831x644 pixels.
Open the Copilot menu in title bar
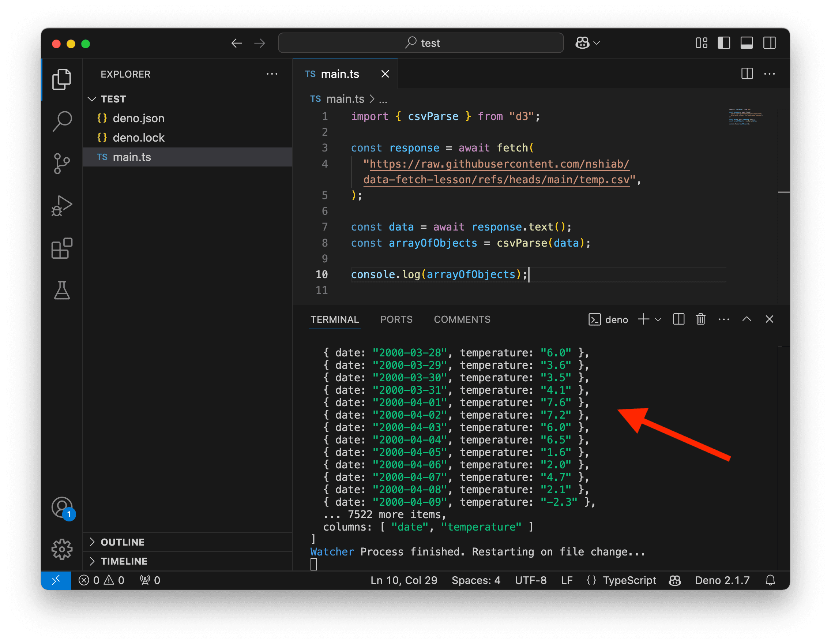click(x=587, y=43)
